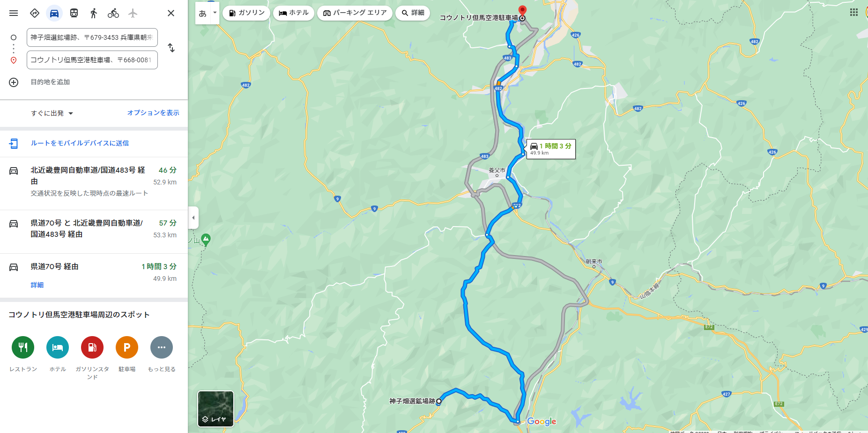Select the ガソリン filter chip
Screen dimensions: 868x433
pyautogui.click(x=246, y=13)
